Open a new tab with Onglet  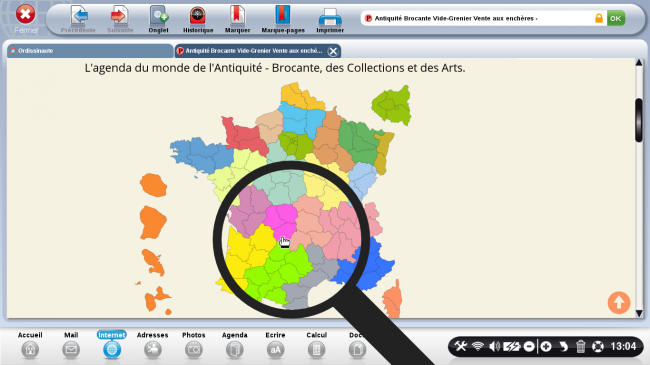[158, 19]
